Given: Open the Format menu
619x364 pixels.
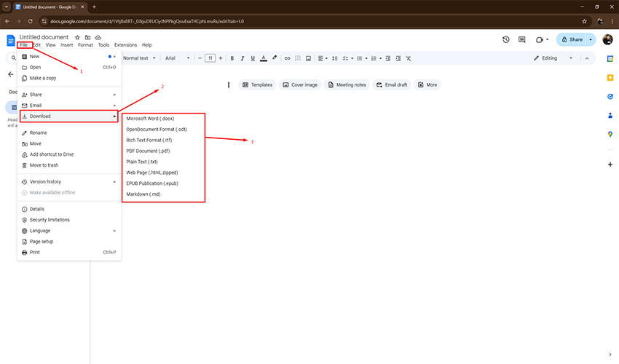Looking at the screenshot, I should (x=85, y=45).
